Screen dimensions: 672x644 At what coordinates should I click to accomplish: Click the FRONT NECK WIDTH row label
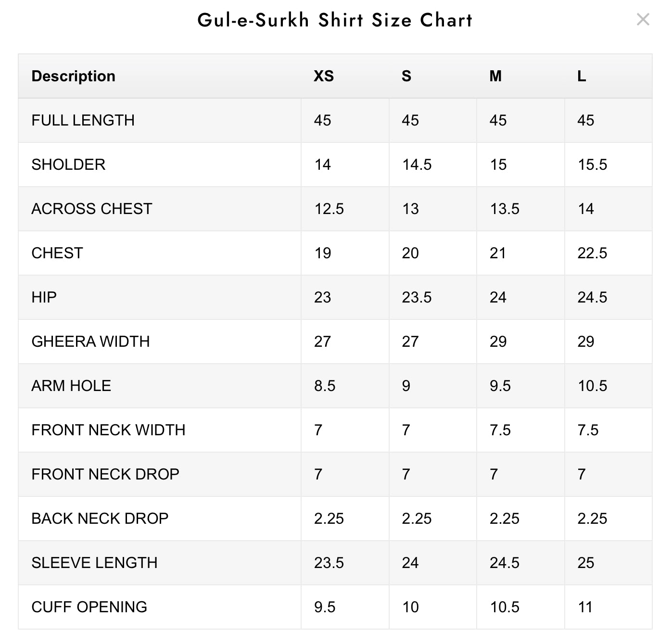click(x=108, y=430)
